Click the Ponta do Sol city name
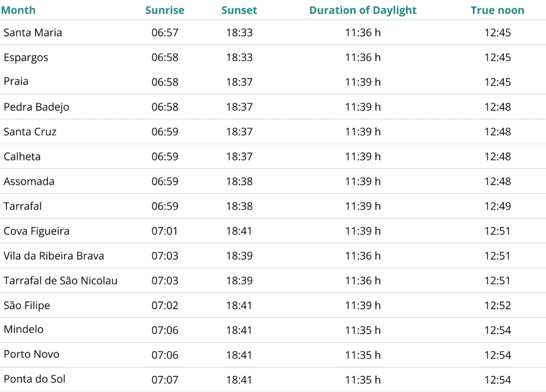The image size is (546, 392). [34, 379]
